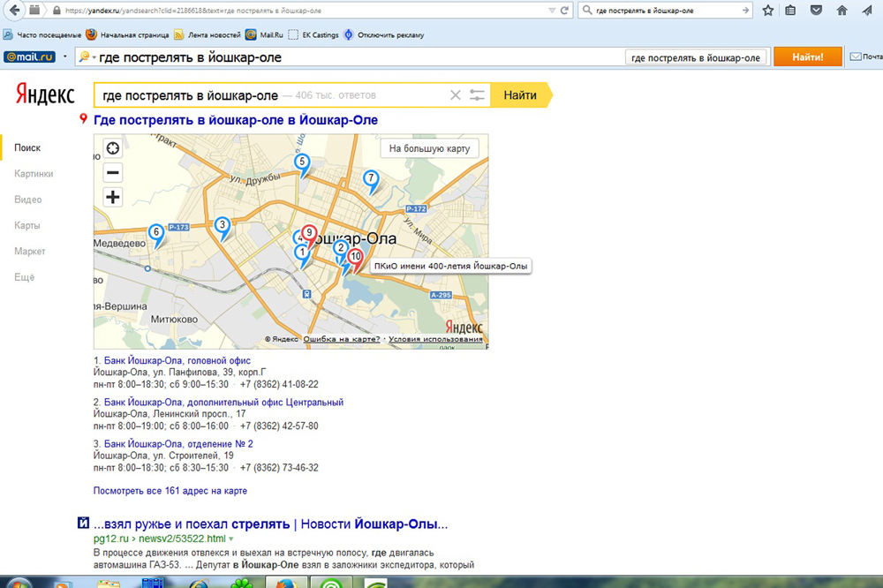
Task: Select map marker number 3
Action: [223, 227]
